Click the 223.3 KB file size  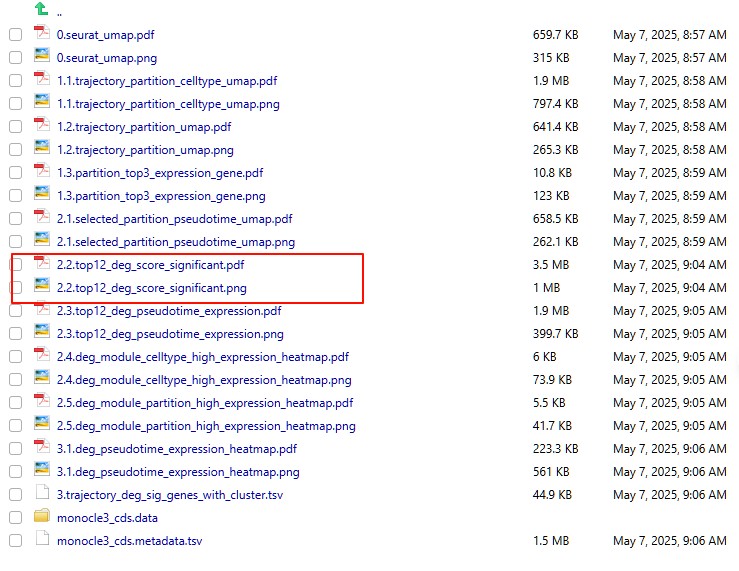point(556,449)
